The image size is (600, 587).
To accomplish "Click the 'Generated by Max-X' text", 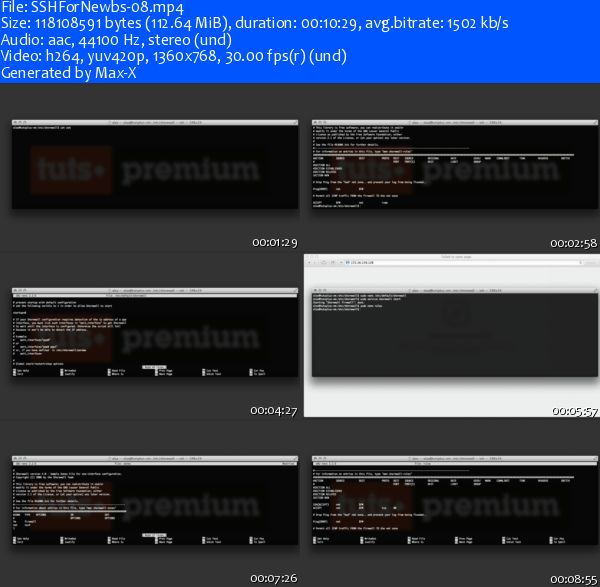I will (x=68, y=73).
